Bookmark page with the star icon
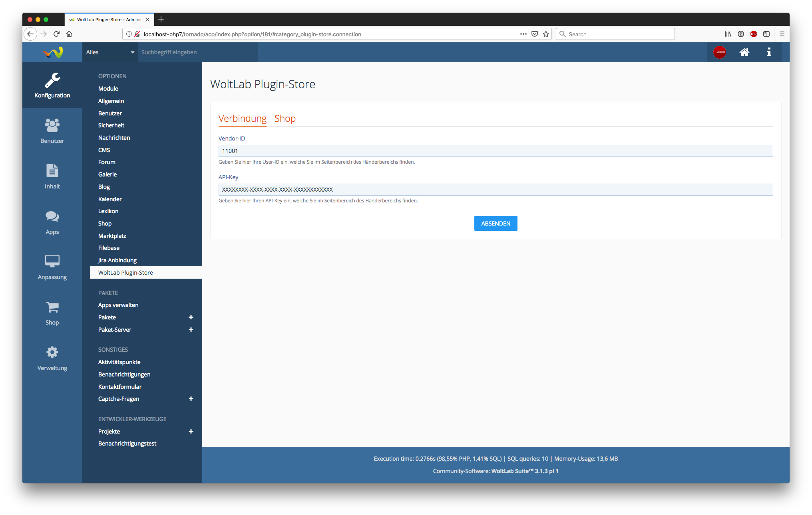Viewport: 812px width, 515px height. point(546,34)
